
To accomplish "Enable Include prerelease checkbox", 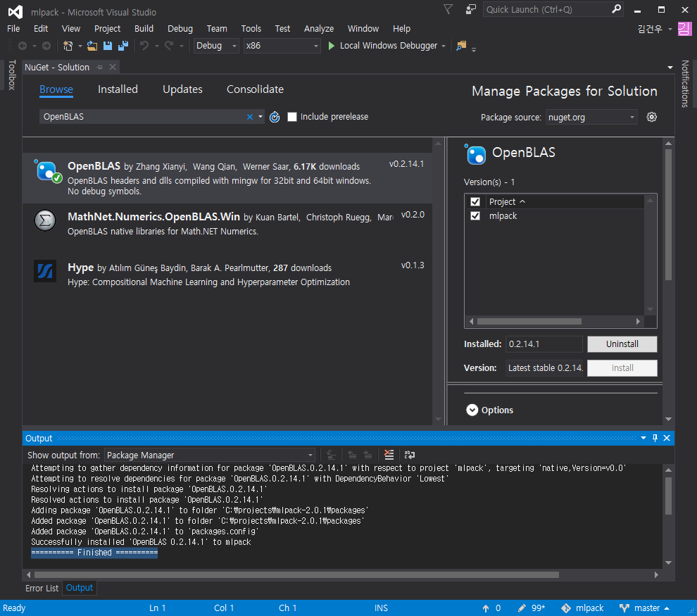I will click(292, 117).
